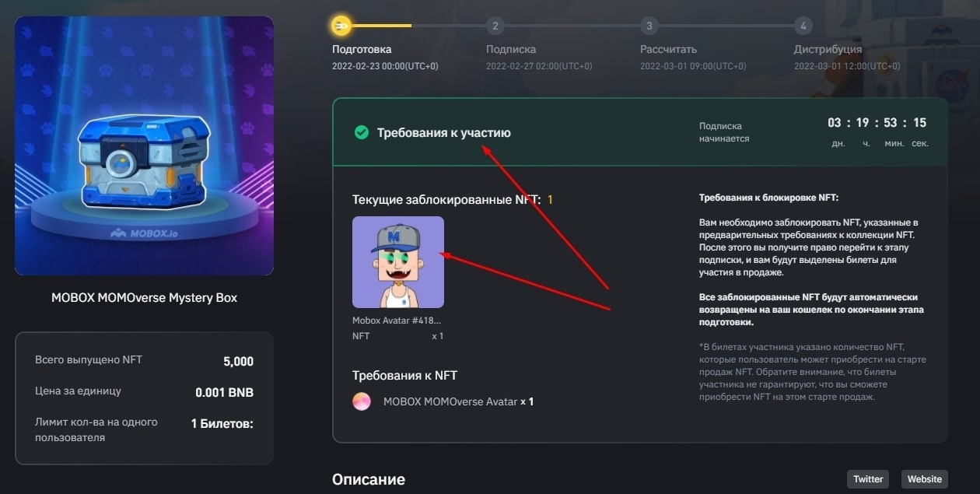Click the yellow step 1 Подготовка icon
980x494 pixels.
tap(341, 26)
